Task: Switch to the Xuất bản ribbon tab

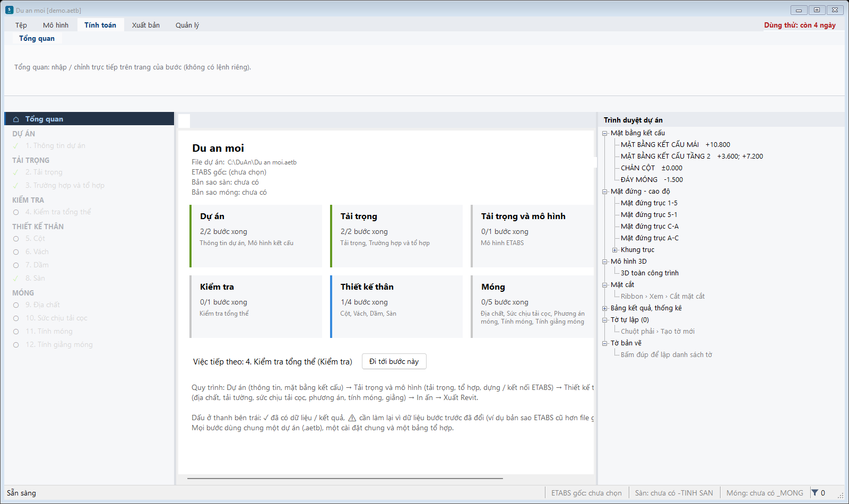Action: [x=146, y=25]
